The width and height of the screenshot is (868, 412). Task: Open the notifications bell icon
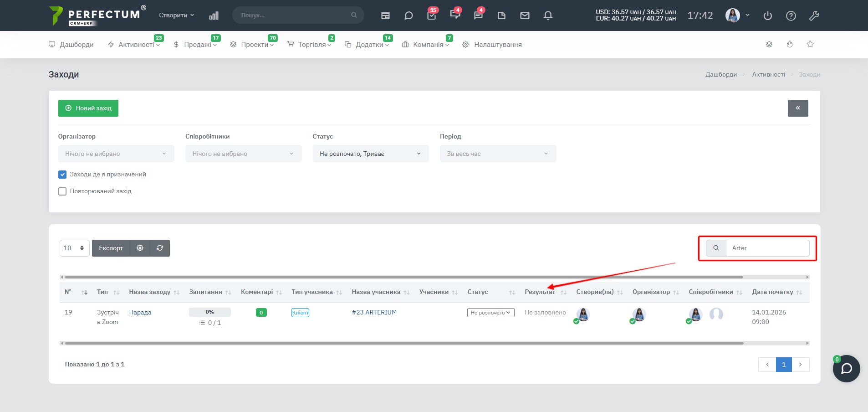point(548,15)
